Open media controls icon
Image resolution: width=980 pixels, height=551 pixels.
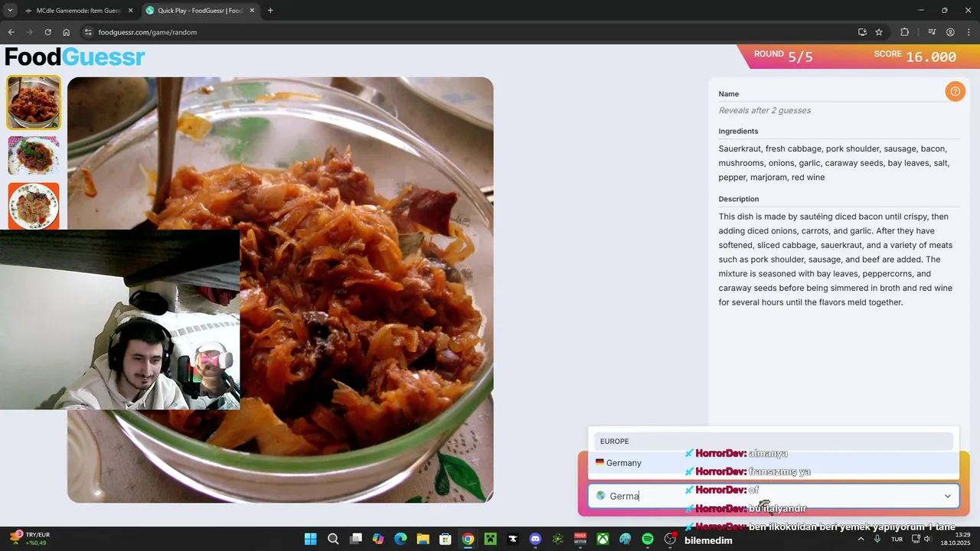click(x=932, y=32)
